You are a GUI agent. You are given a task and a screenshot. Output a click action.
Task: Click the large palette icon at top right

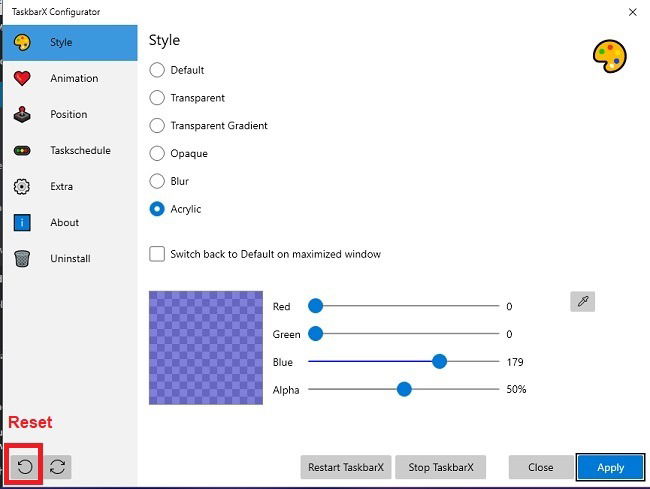(x=610, y=56)
